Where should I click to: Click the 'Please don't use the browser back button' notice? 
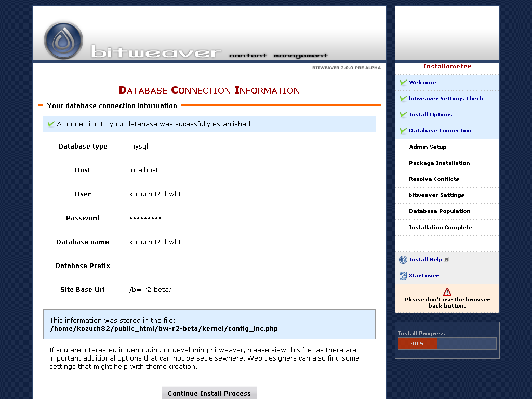tap(447, 303)
